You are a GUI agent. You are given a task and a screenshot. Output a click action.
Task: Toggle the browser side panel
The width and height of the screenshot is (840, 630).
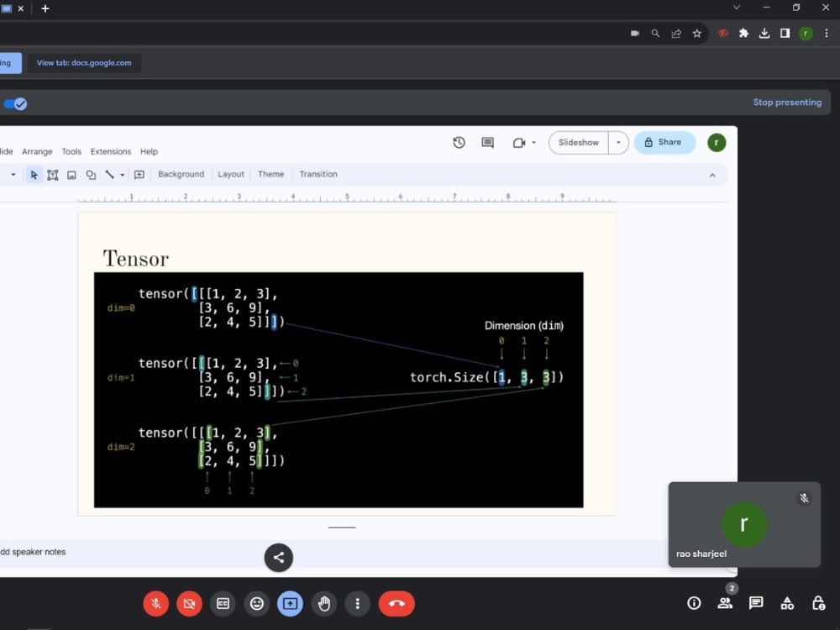785,34
